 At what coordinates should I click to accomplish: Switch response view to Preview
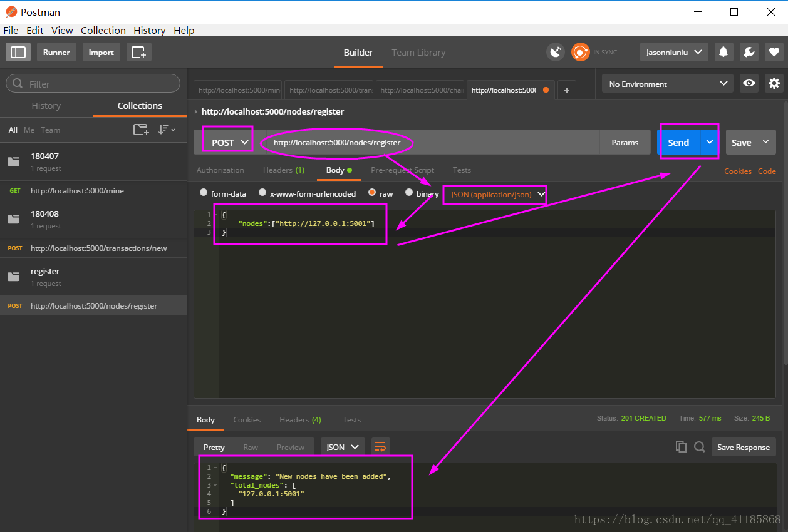point(291,447)
